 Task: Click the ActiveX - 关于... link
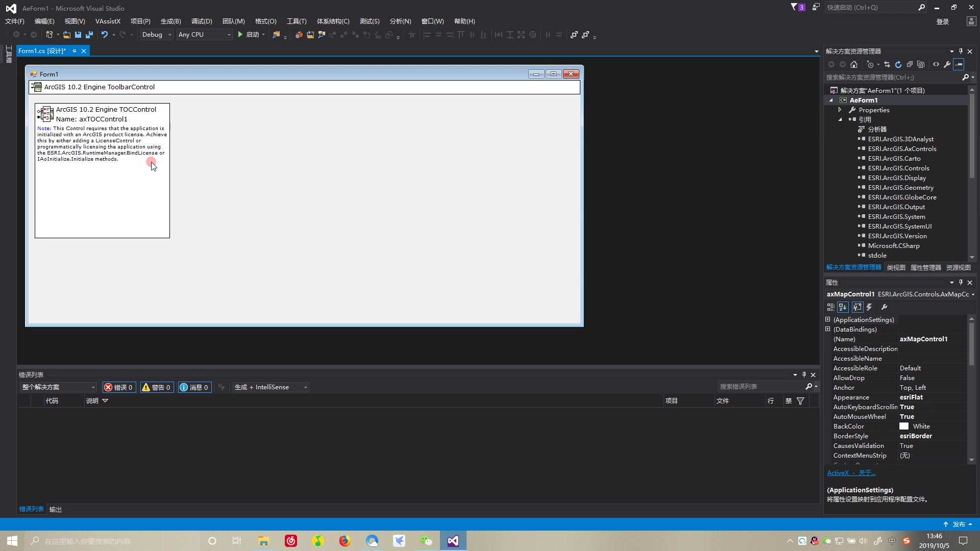851,473
